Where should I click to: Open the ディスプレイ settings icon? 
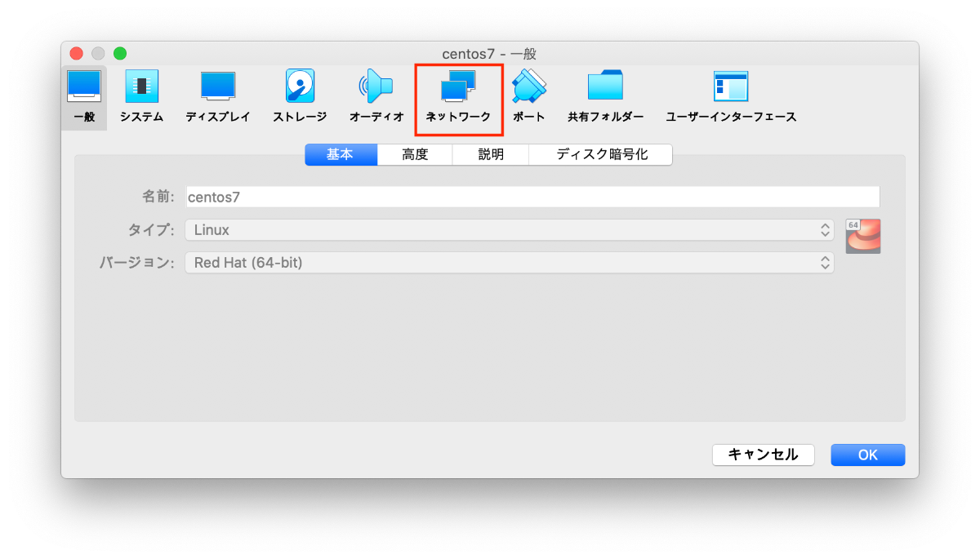tap(217, 97)
